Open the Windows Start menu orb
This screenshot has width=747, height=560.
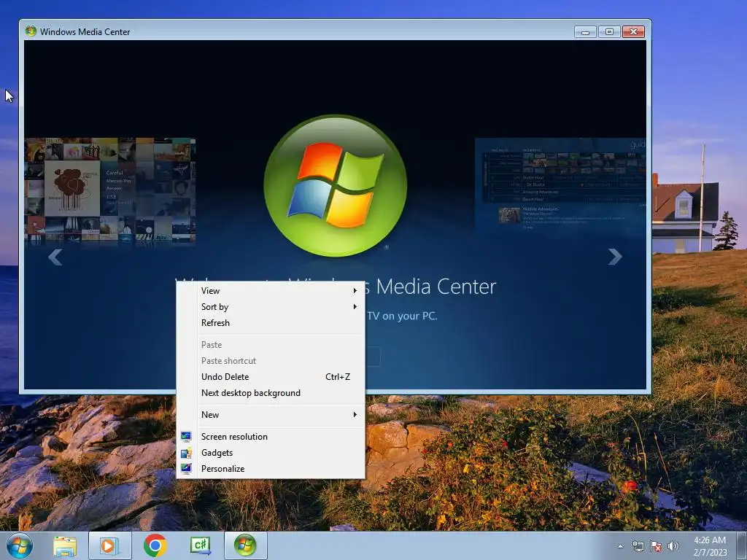19,545
